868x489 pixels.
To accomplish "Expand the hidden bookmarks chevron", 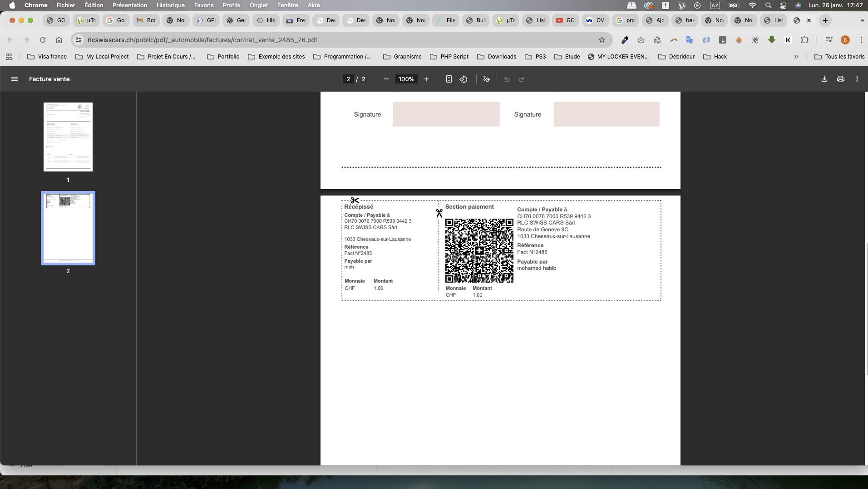I will [796, 57].
